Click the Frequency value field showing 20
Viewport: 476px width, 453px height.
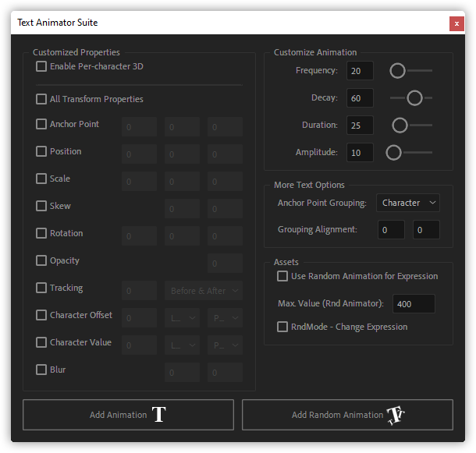pos(360,71)
